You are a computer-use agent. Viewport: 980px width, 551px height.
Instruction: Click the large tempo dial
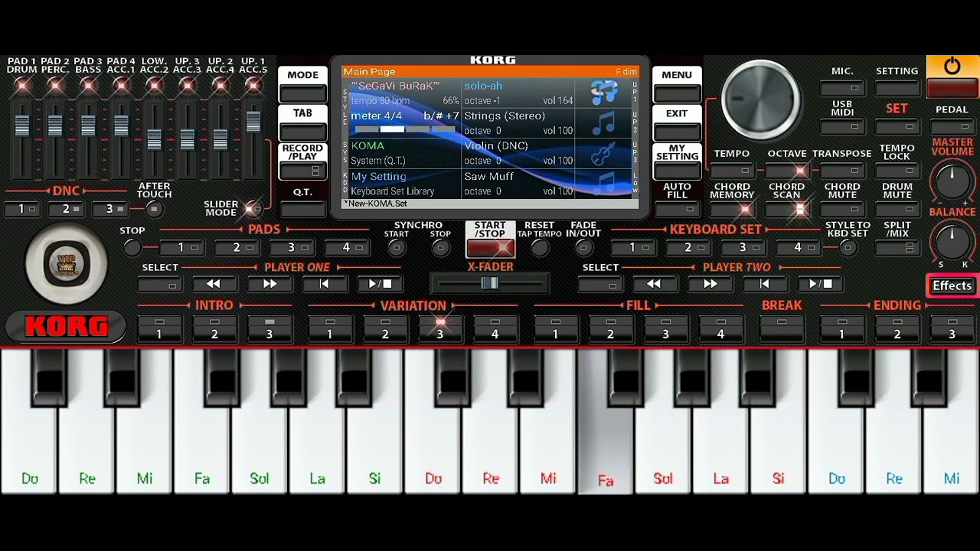point(761,99)
